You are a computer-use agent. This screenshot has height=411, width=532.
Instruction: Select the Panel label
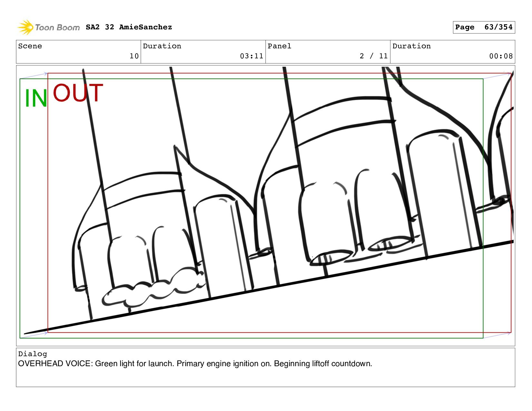pyautogui.click(x=279, y=46)
